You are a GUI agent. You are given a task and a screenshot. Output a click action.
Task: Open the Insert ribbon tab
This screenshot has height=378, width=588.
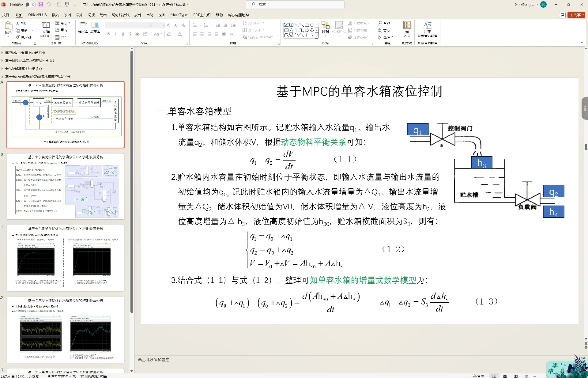point(55,15)
